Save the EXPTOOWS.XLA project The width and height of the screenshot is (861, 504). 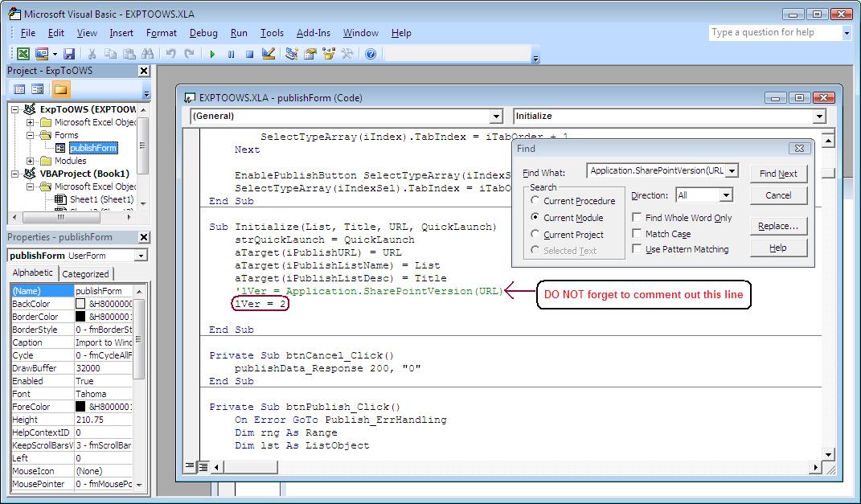pyautogui.click(x=69, y=54)
